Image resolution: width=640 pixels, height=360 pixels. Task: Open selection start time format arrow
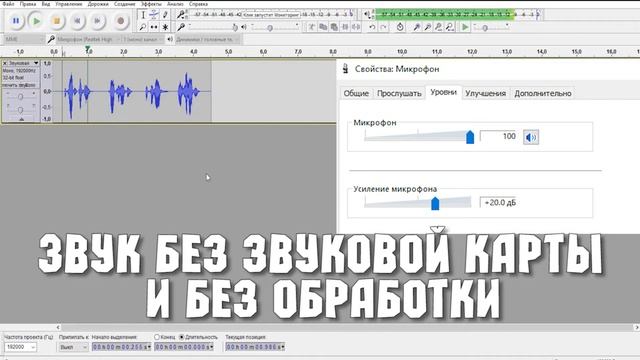point(149,347)
